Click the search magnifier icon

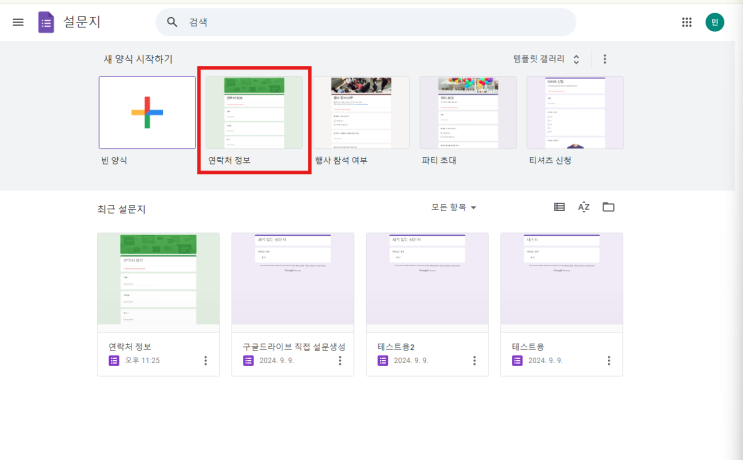coord(172,22)
